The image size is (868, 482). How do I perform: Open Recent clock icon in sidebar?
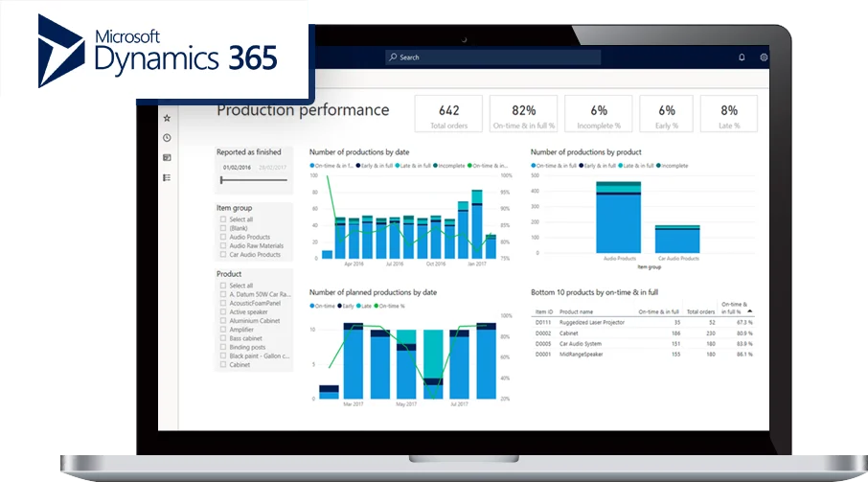point(167,138)
